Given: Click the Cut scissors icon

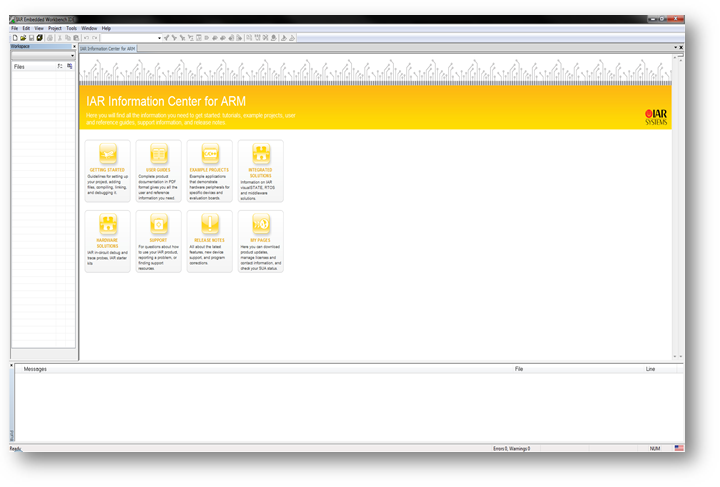Looking at the screenshot, I should click(60, 38).
